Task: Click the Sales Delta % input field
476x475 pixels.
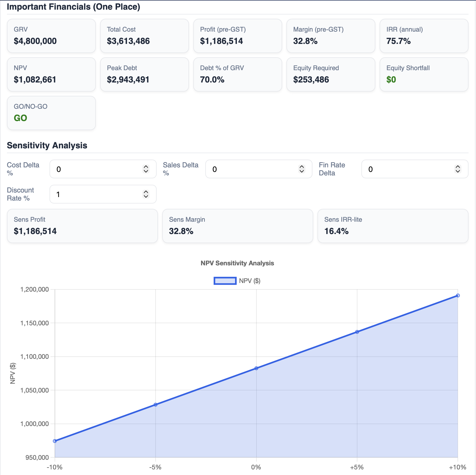Action: [259, 169]
